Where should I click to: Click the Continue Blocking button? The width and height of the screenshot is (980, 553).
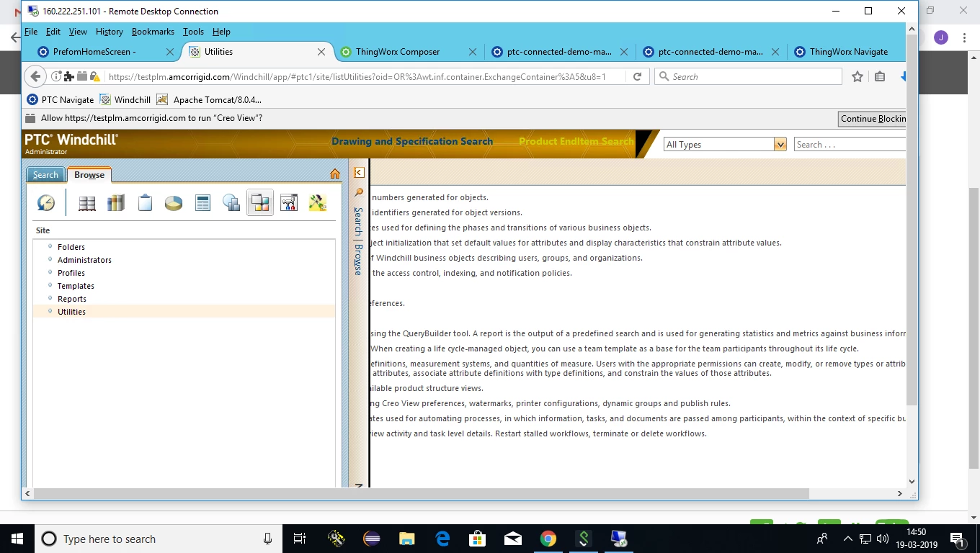tap(873, 119)
